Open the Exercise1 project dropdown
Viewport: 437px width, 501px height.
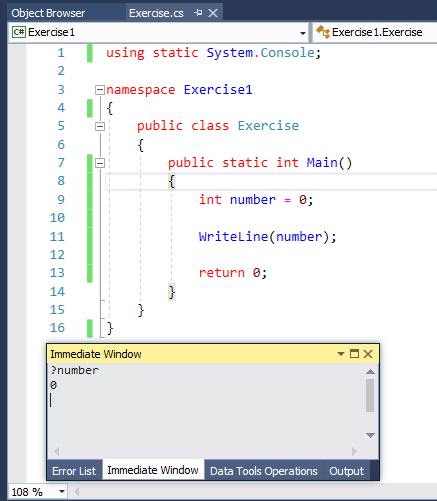(303, 33)
